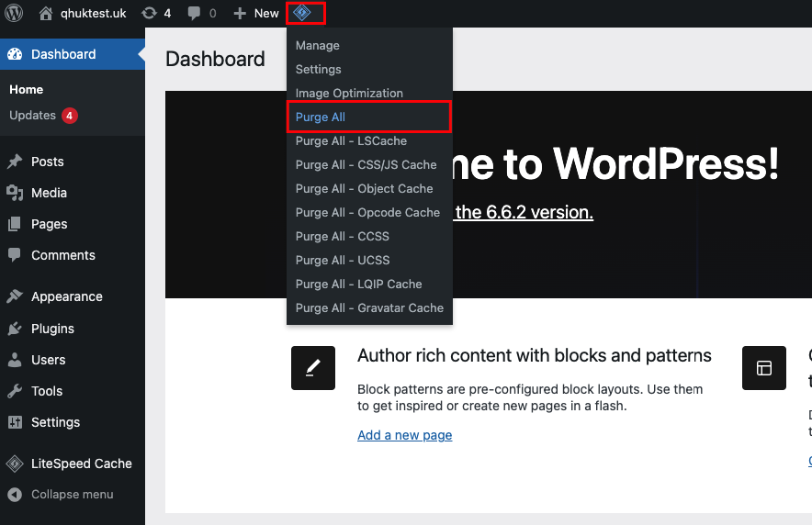Image resolution: width=812 pixels, height=525 pixels.
Task: Open the comments bubble icon in admin bar
Action: [194, 13]
